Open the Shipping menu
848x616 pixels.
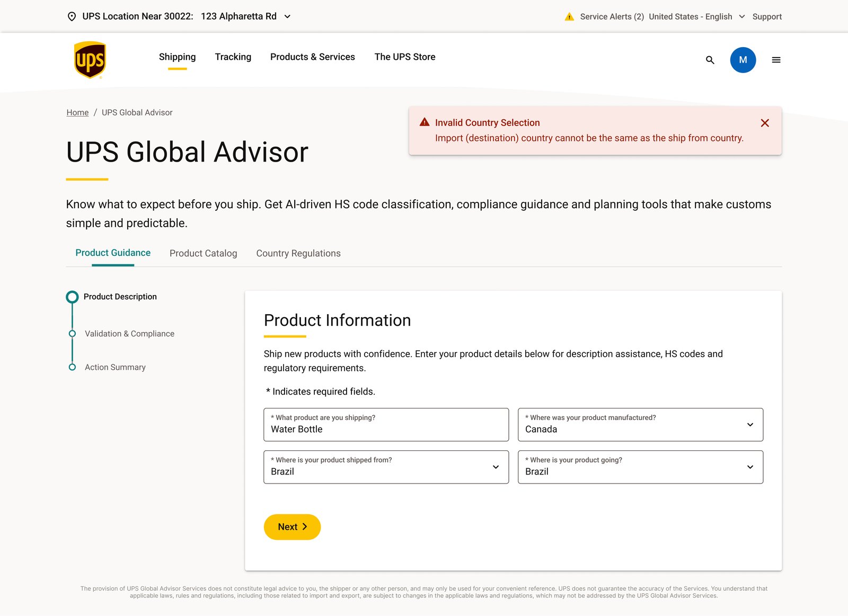coord(177,57)
